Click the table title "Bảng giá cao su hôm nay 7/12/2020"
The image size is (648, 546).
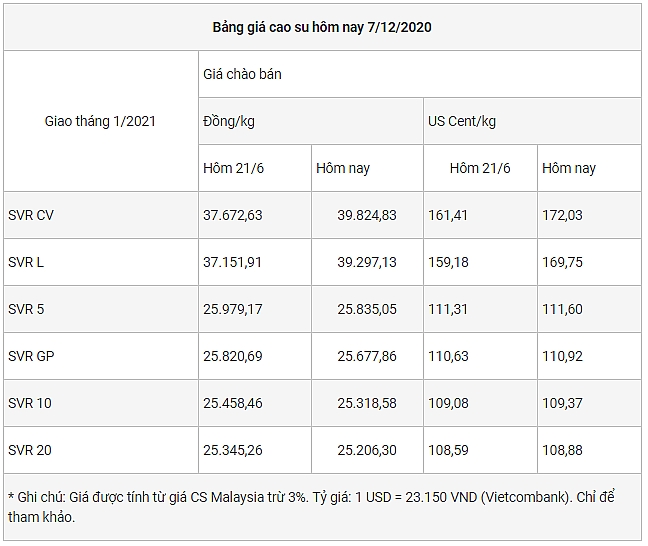click(x=322, y=27)
